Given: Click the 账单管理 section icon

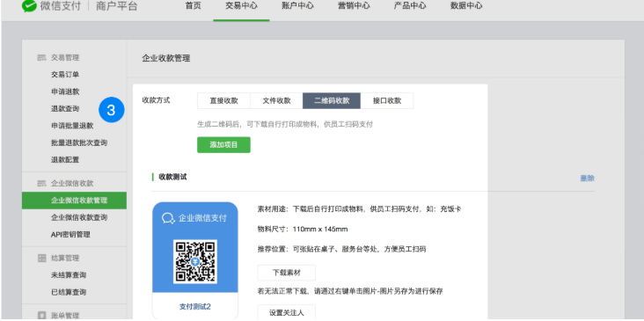Looking at the screenshot, I should click(x=41, y=316).
